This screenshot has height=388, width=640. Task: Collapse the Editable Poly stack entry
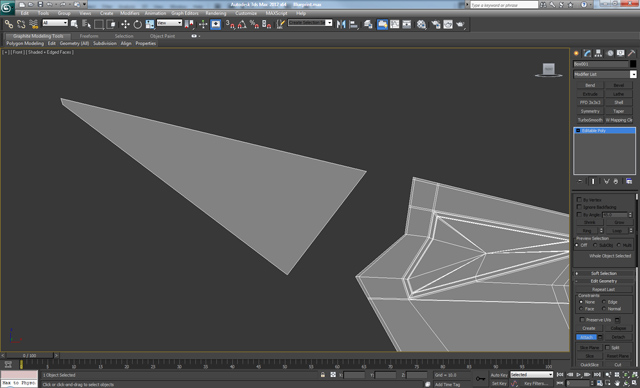pos(578,131)
